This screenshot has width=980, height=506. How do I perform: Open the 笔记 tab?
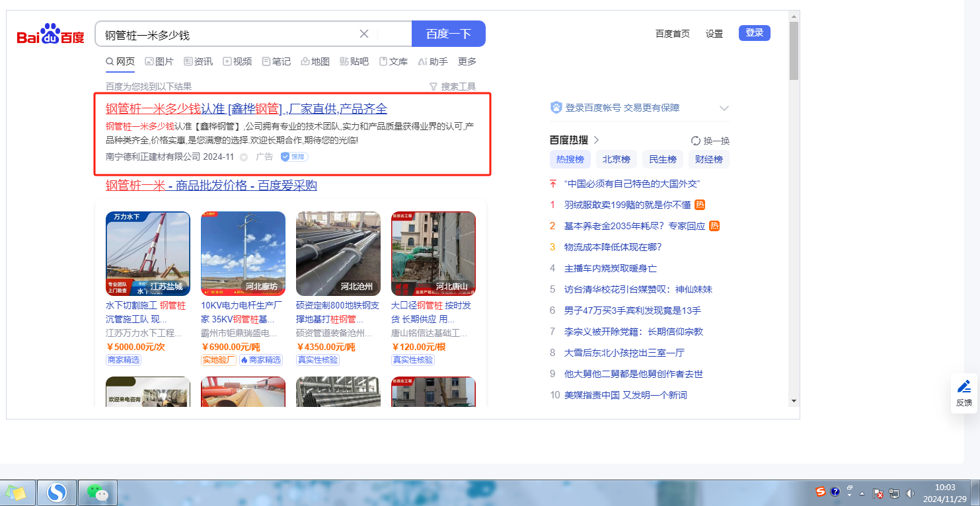pos(276,61)
